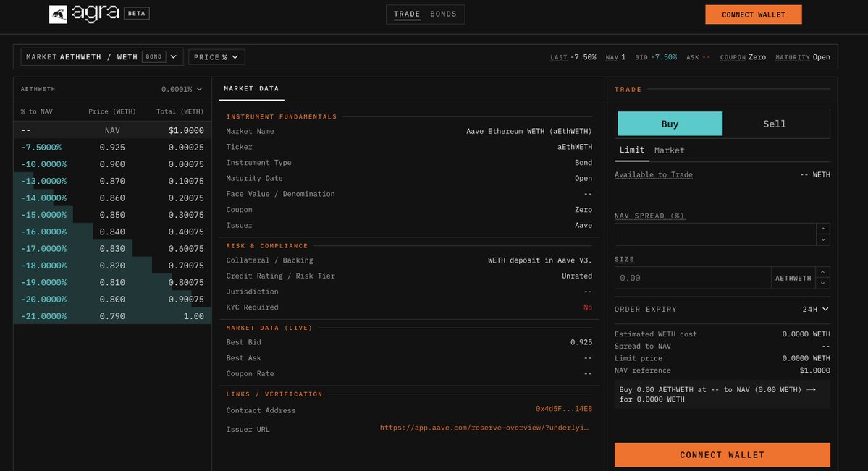The image size is (868, 471).
Task: Select the -17.0000% order book row
Action: pos(112,248)
